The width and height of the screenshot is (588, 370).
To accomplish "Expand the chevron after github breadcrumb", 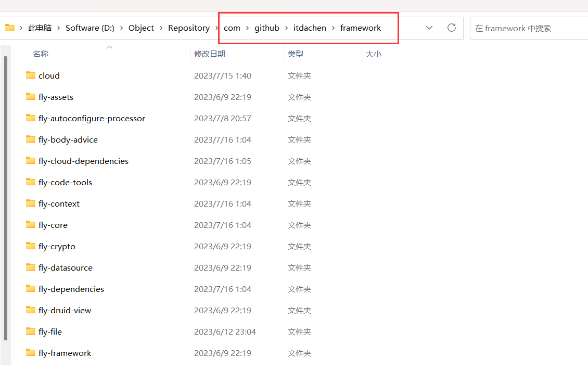I will pyautogui.click(x=286, y=28).
